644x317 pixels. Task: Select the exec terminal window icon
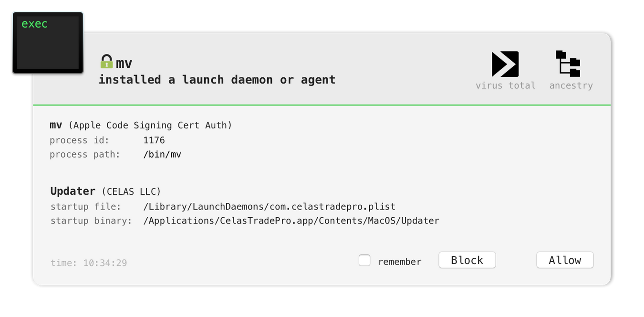tap(47, 42)
